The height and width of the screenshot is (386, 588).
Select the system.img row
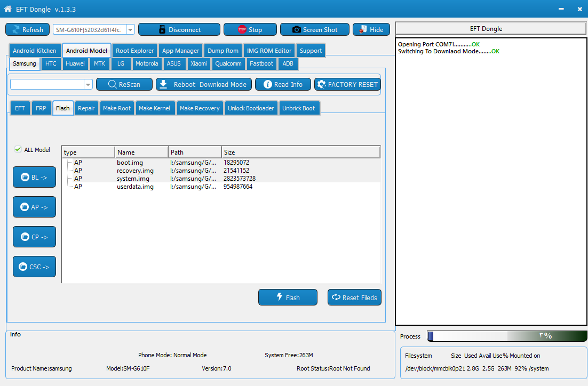pos(221,179)
